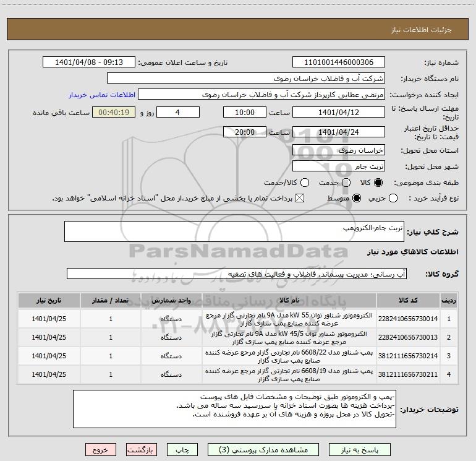476x461 pixels.
Task: Click the validity hour field 20:00
Action: click(x=245, y=132)
